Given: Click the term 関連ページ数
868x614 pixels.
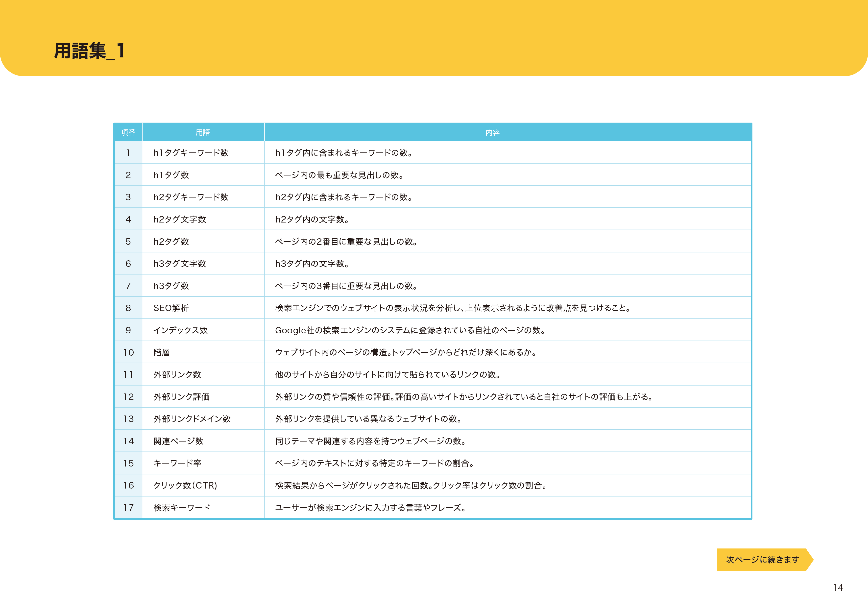Looking at the screenshot, I should [x=178, y=441].
